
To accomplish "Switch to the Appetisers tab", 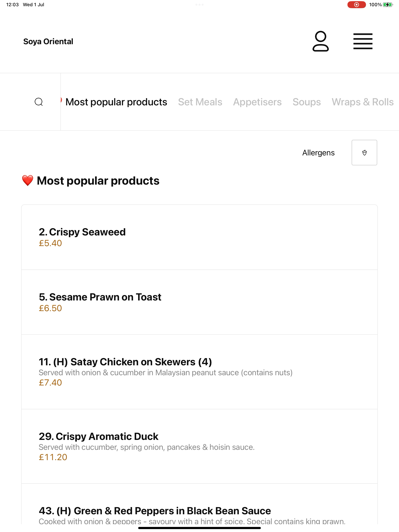I will pyautogui.click(x=257, y=102).
